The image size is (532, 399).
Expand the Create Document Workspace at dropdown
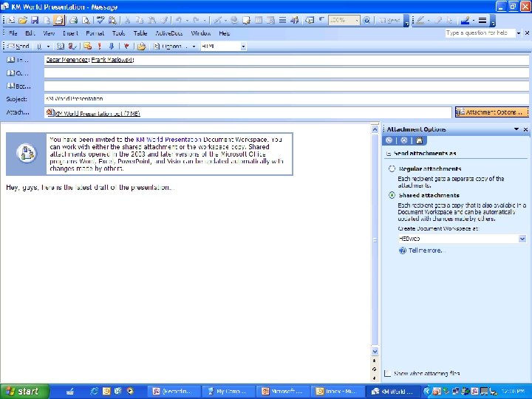tap(522, 239)
